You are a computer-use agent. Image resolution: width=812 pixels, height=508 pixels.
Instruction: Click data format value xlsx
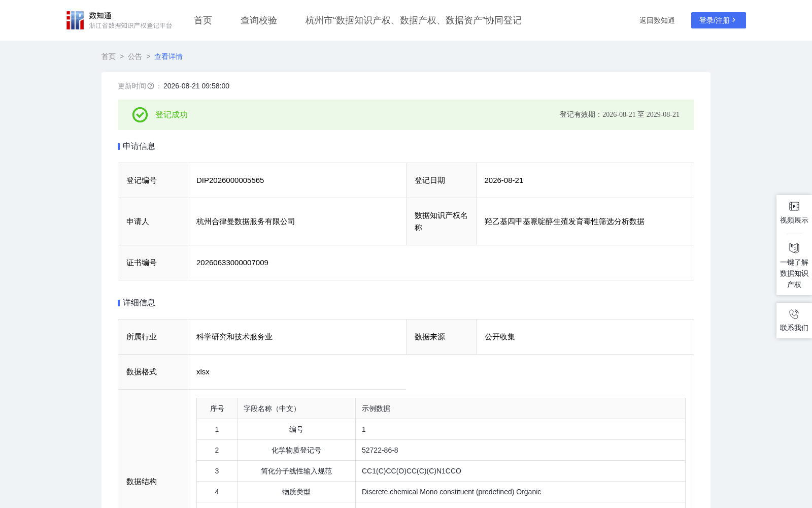pos(203,372)
